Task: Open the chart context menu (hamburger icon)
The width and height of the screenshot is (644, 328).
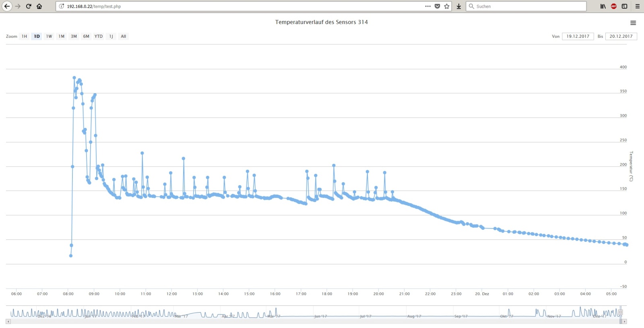Action: pyautogui.click(x=633, y=23)
